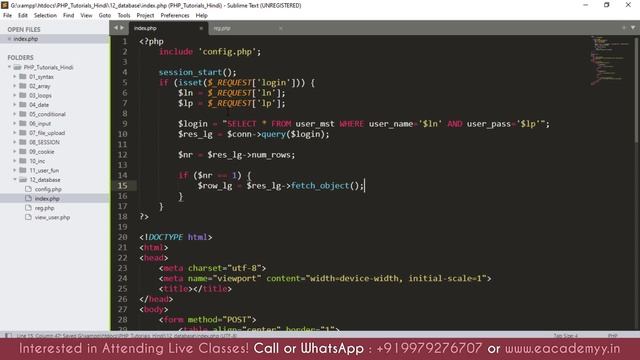Open the File menu
Image resolution: width=640 pixels, height=360 pixels.
[7, 16]
